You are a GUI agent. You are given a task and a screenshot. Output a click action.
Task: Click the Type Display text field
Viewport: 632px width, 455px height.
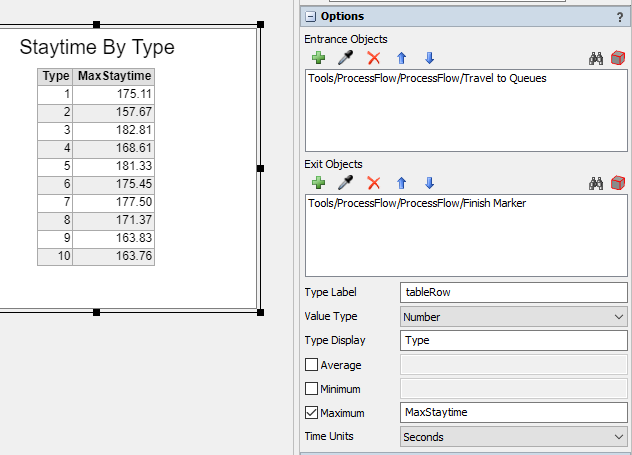pyautogui.click(x=512, y=341)
